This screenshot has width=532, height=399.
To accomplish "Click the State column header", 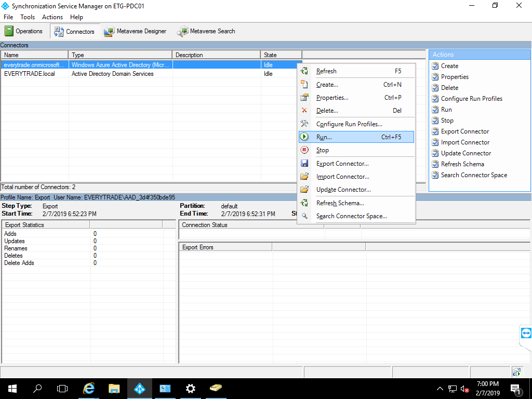I will pyautogui.click(x=281, y=55).
